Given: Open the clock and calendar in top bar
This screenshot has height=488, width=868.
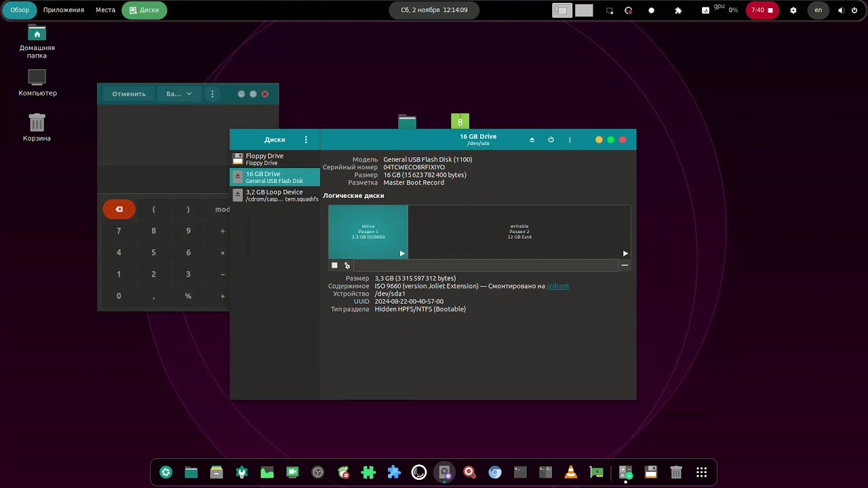Looking at the screenshot, I should [434, 10].
